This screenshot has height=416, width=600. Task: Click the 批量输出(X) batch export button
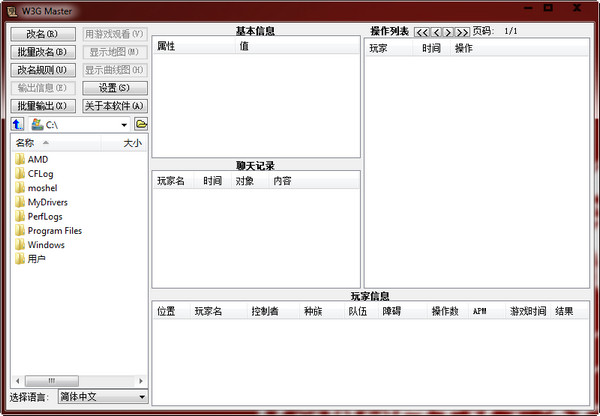42,106
